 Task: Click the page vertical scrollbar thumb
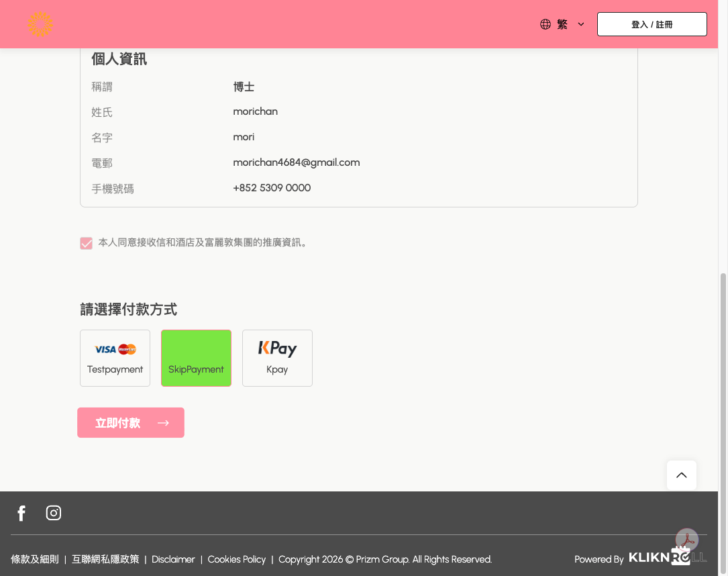[723, 424]
